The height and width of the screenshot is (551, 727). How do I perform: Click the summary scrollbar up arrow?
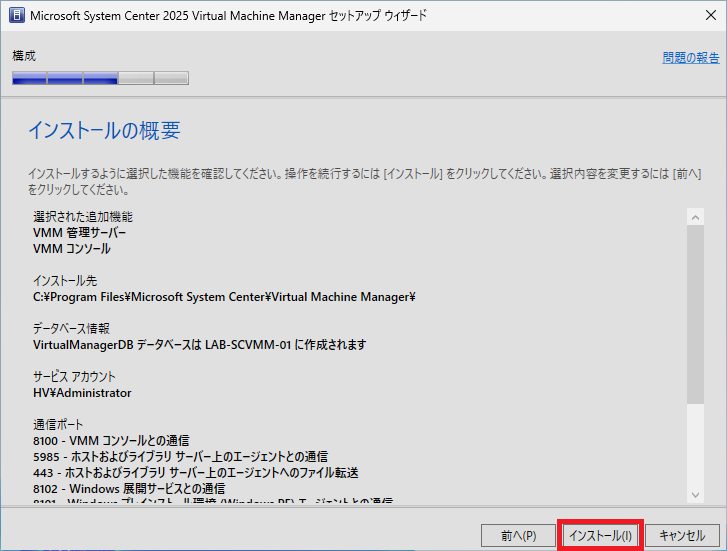point(695,217)
